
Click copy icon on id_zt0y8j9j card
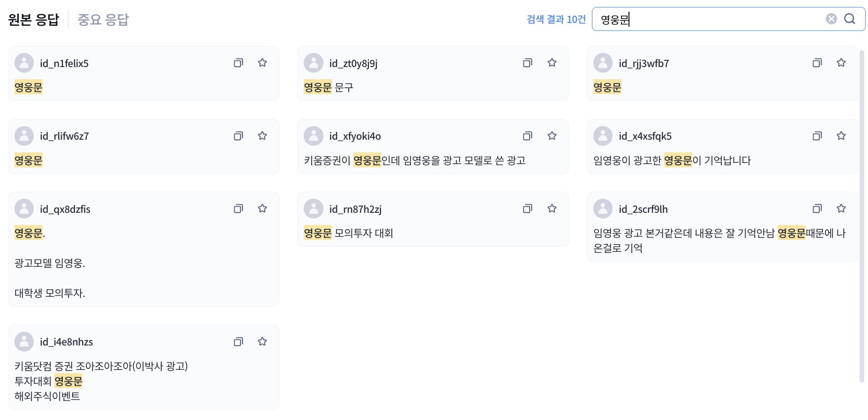[x=527, y=63]
